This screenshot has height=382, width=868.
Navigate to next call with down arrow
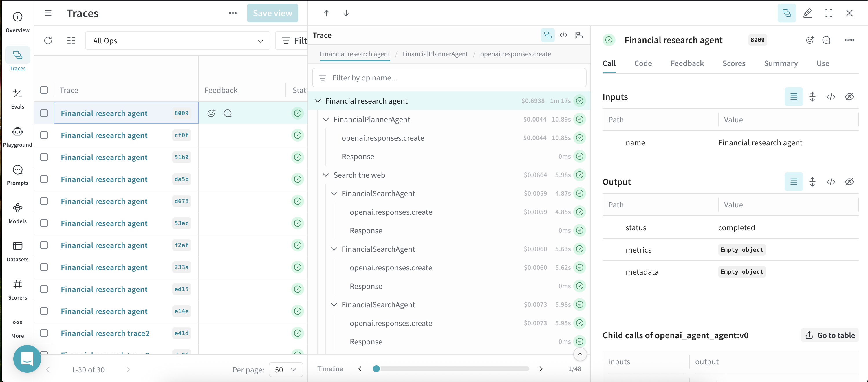coord(346,13)
